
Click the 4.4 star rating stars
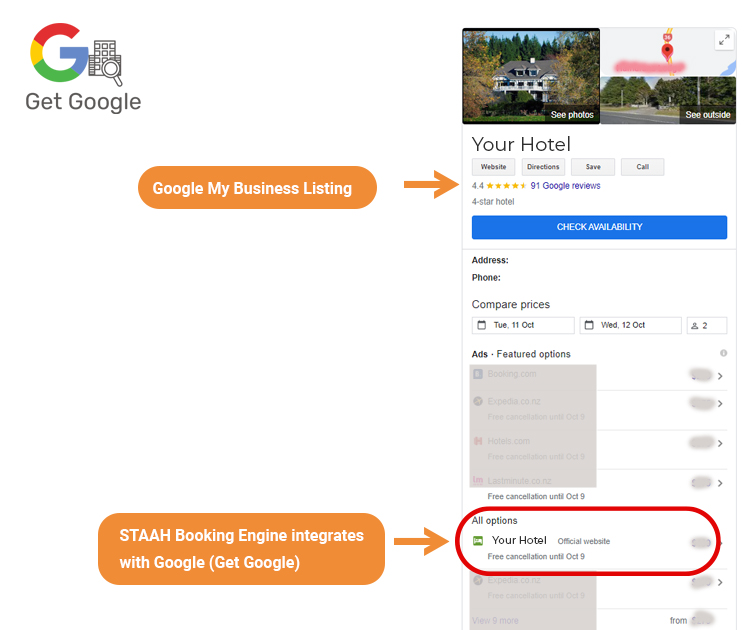(506, 186)
